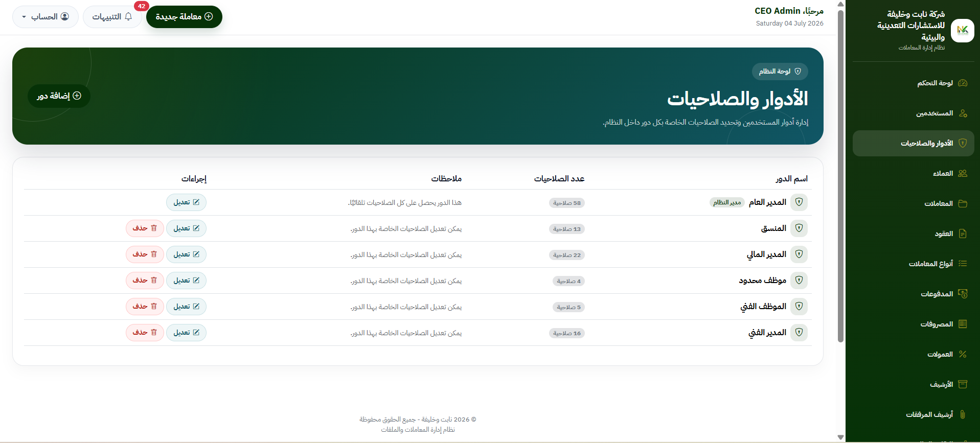This screenshot has height=443, width=980.
Task: Click the scrollbar down arrow
Action: coord(840,437)
